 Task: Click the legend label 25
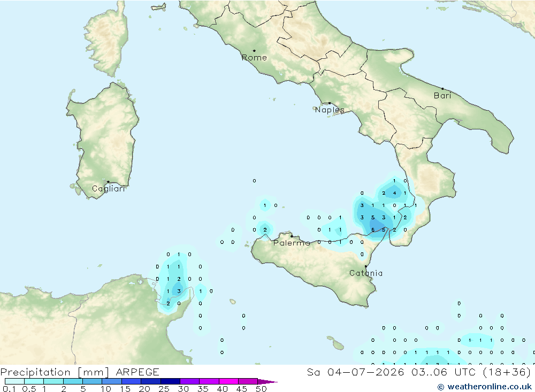click(x=164, y=389)
